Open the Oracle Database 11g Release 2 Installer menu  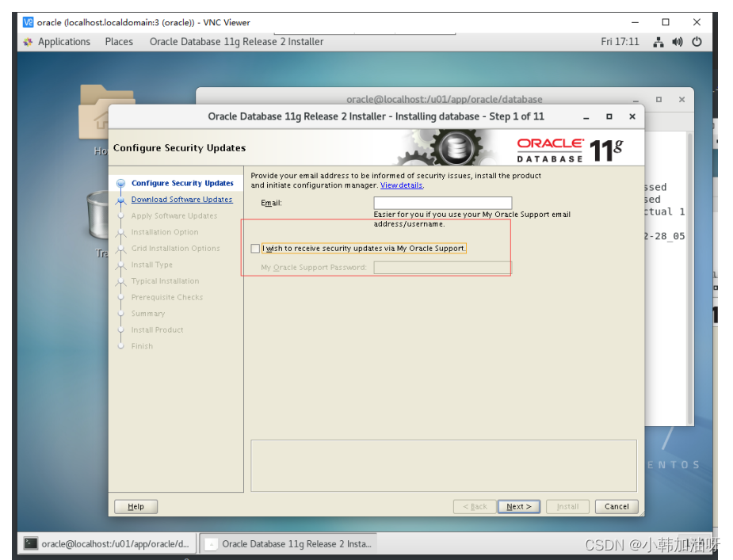pos(237,42)
